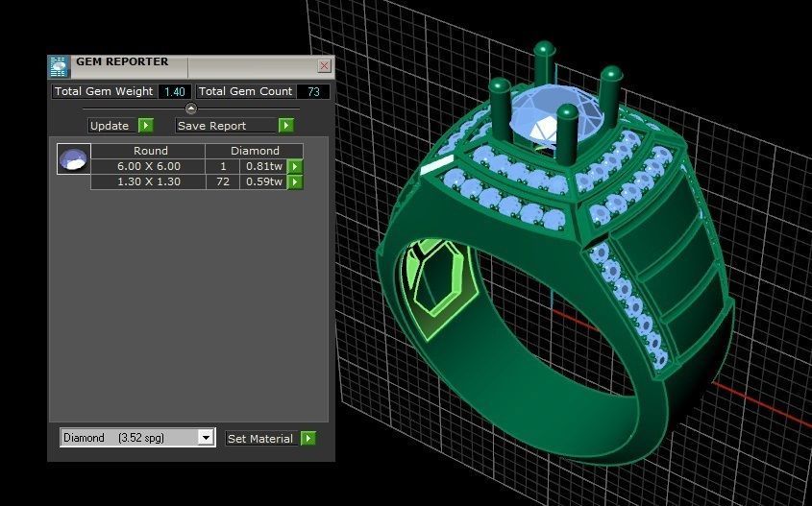Viewport: 812px width, 506px height.
Task: Click the gem count cell showing 72
Action: tap(223, 181)
